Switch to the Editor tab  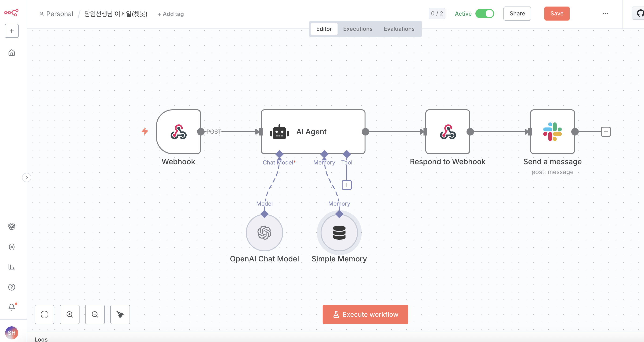324,29
